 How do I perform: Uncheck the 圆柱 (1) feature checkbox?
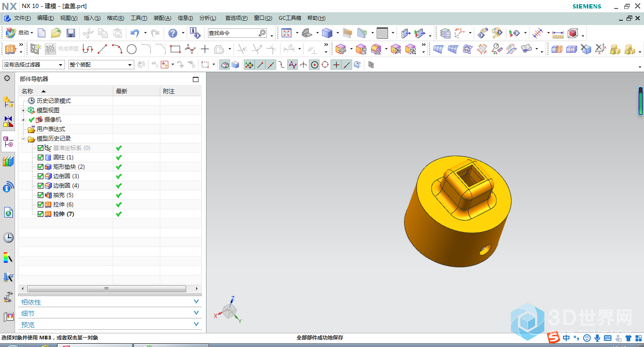click(41, 157)
